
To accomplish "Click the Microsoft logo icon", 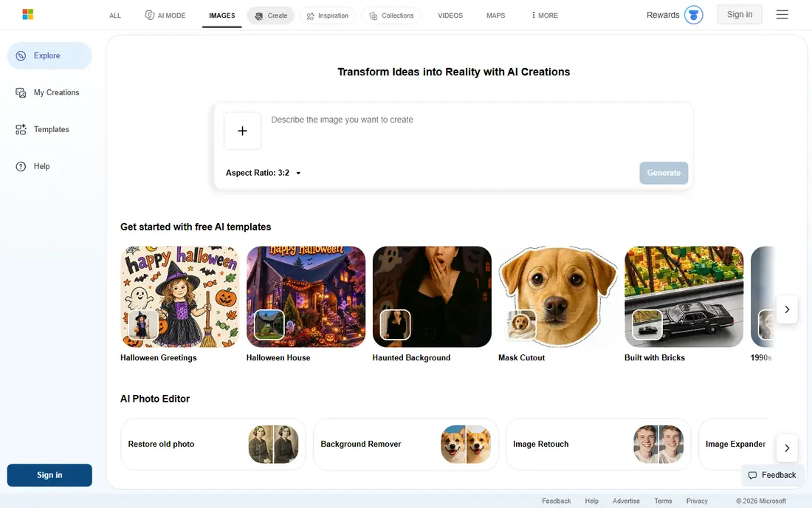I will pos(28,15).
